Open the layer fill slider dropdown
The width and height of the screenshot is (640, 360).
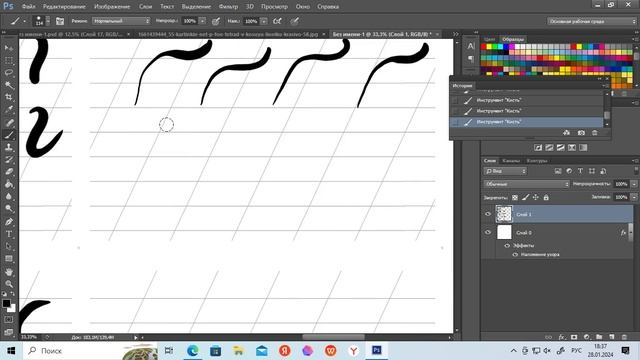tap(634, 197)
